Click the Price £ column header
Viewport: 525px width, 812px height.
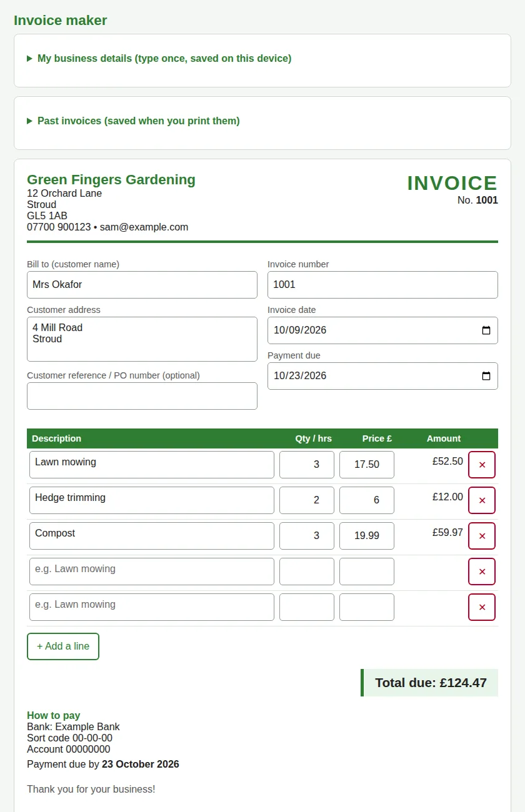(x=377, y=438)
